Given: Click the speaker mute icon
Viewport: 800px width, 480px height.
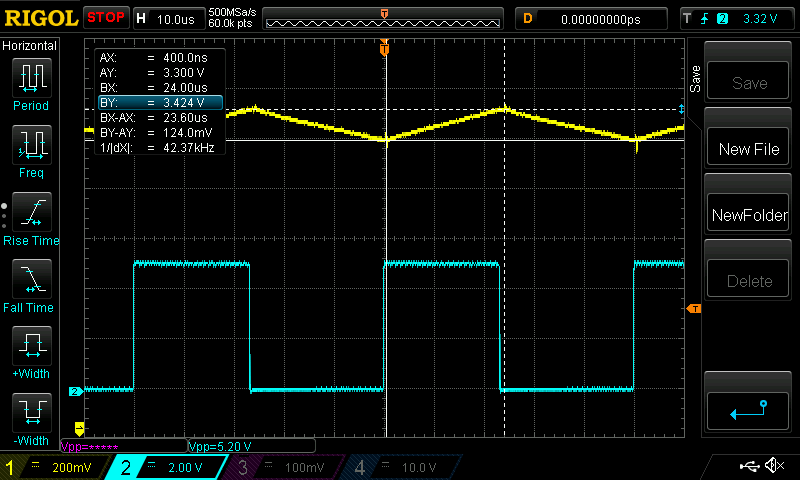Looking at the screenshot, I should point(773,466).
